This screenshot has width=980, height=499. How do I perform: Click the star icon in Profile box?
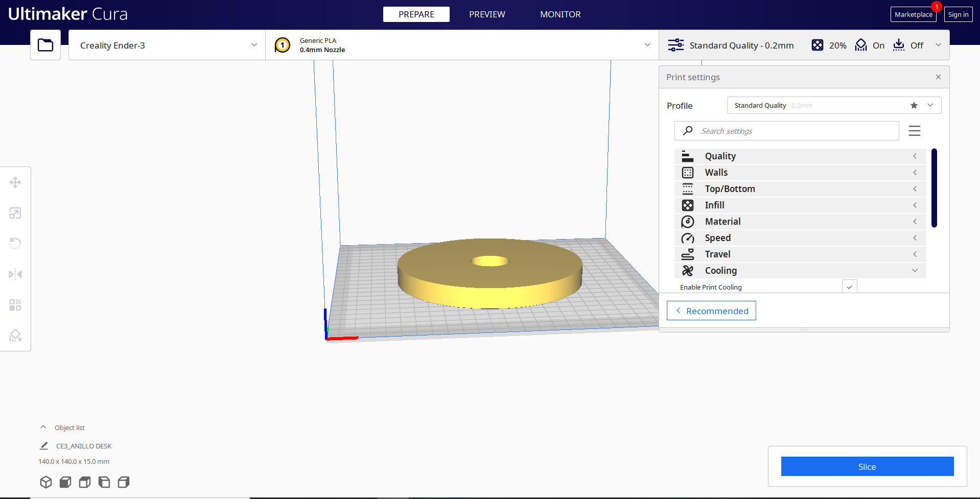point(914,105)
